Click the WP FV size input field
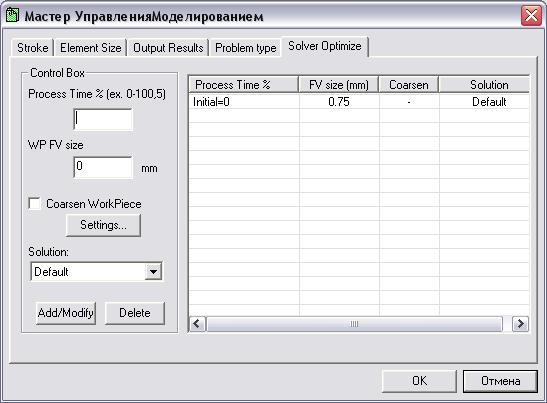 (x=103, y=167)
